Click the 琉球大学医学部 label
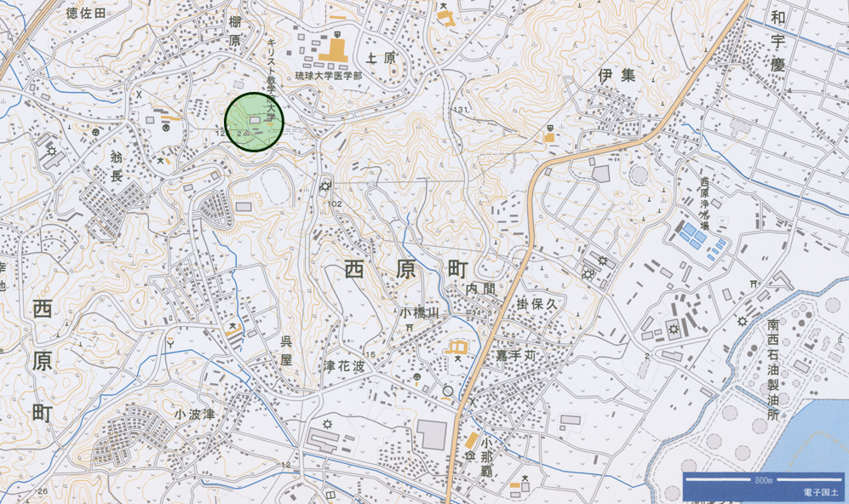 point(328,76)
